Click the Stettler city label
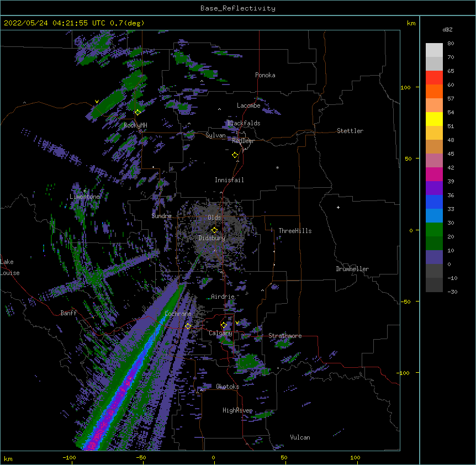Viewport: 476px width, 465px height. pos(350,131)
